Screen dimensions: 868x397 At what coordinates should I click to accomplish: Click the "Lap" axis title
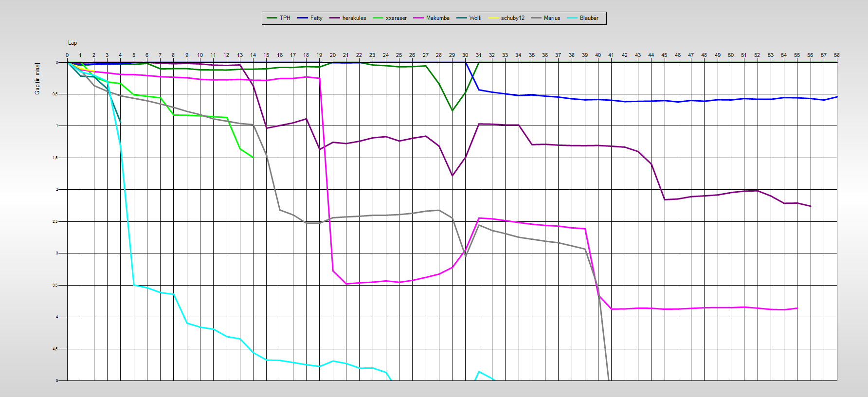click(72, 43)
